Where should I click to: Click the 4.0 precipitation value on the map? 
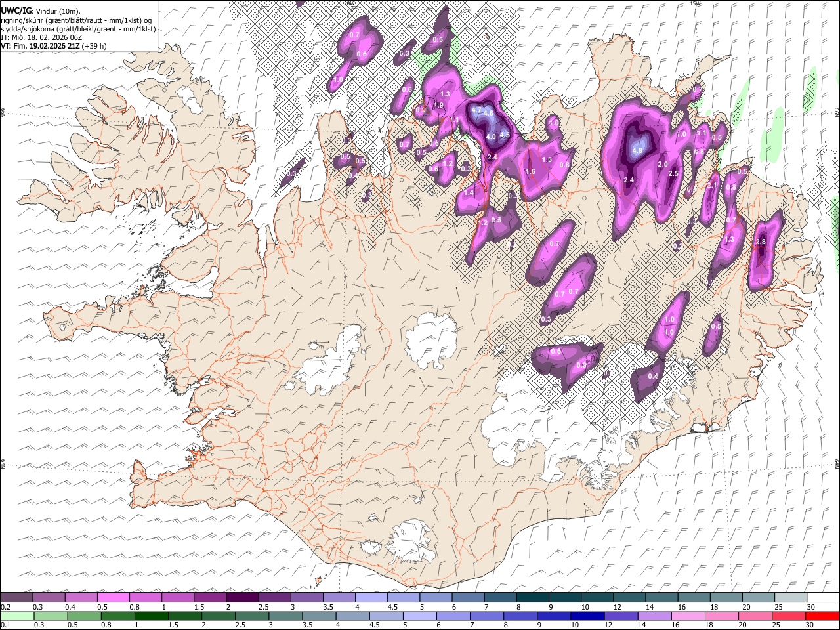(491, 136)
